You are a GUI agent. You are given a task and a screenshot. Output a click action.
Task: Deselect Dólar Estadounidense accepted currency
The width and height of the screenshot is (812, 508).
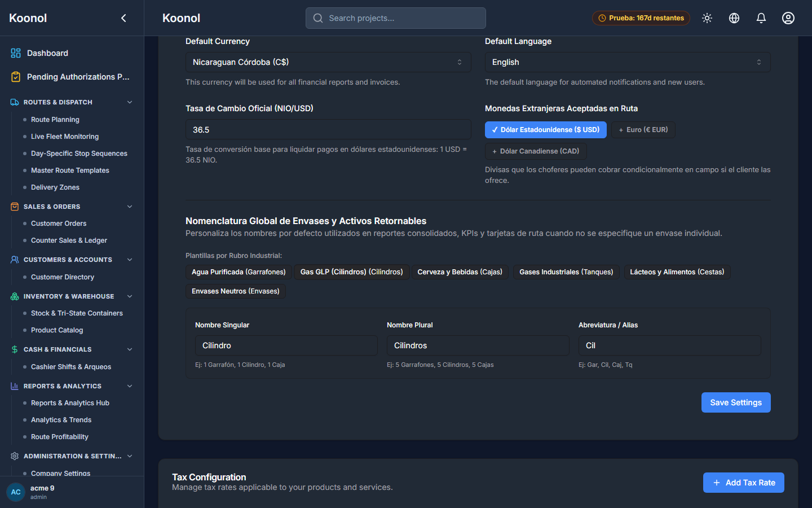[x=546, y=130]
